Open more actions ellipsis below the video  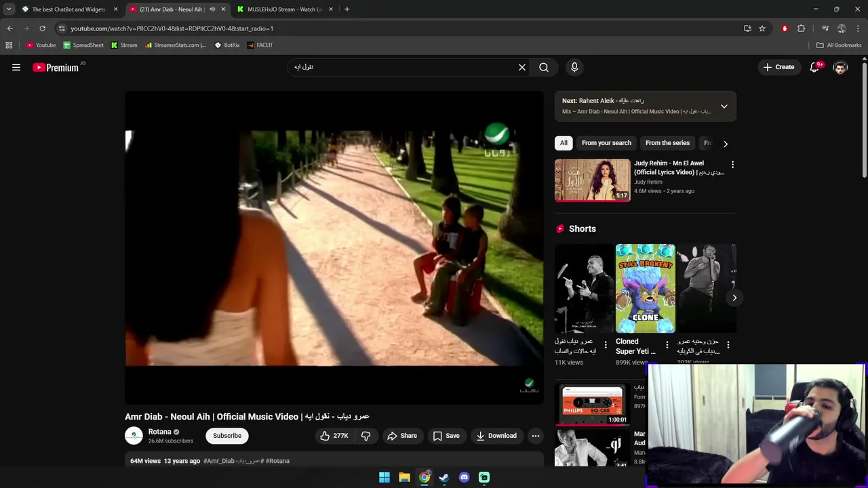[536, 436]
